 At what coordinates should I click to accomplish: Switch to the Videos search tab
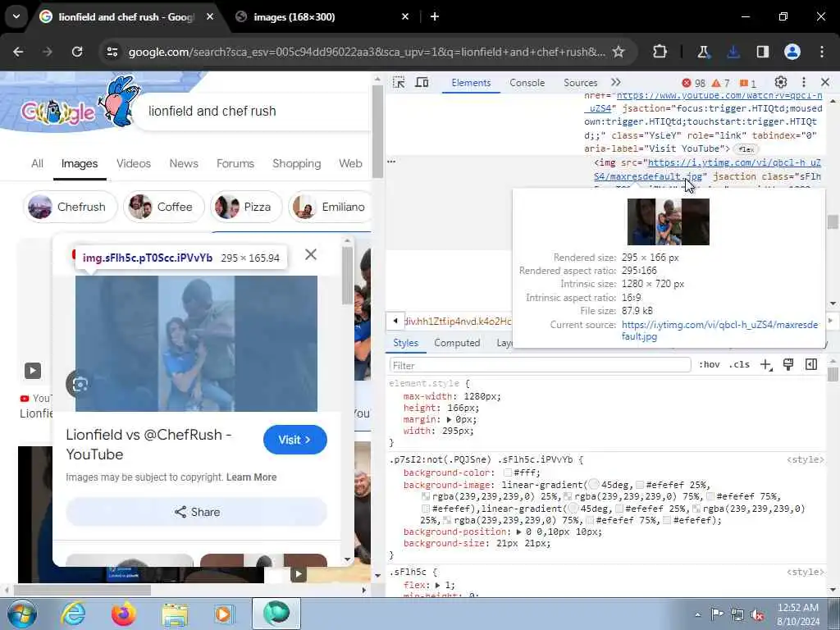pyautogui.click(x=134, y=163)
